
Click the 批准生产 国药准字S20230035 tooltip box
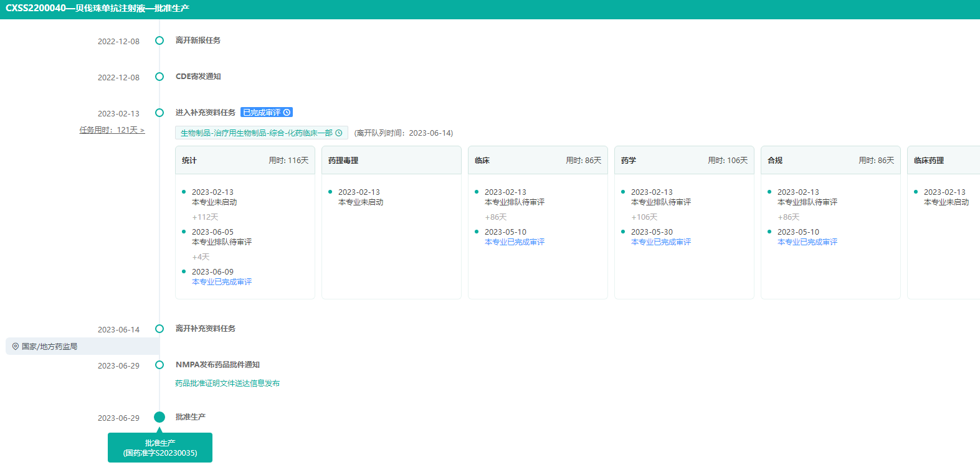[x=160, y=448]
